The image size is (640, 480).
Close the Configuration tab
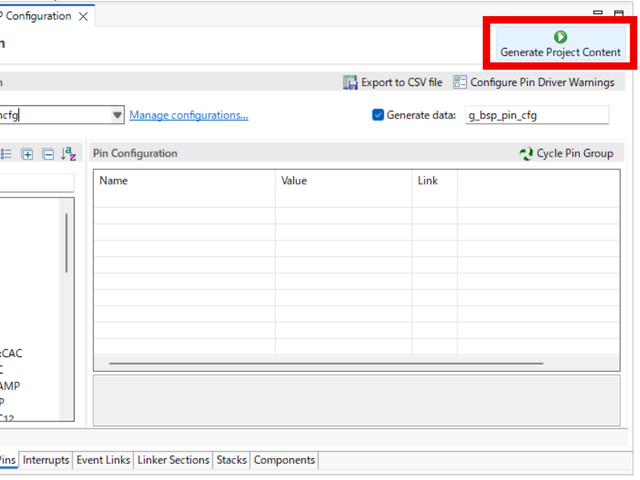[x=83, y=16]
